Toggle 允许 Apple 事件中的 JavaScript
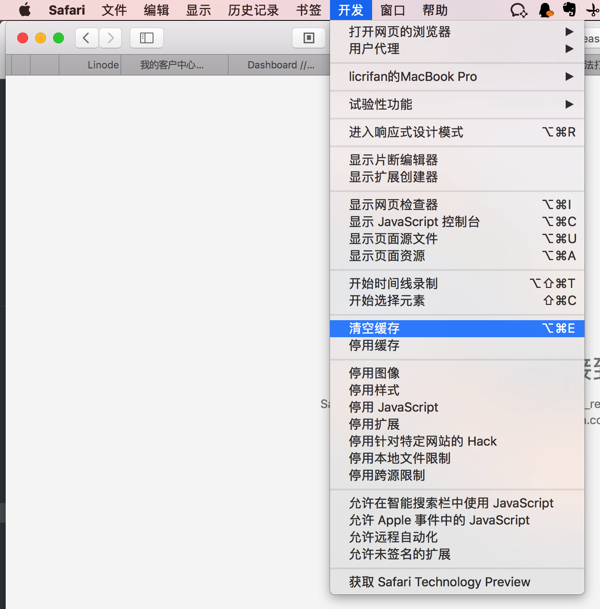The height and width of the screenshot is (609, 600). point(457,520)
